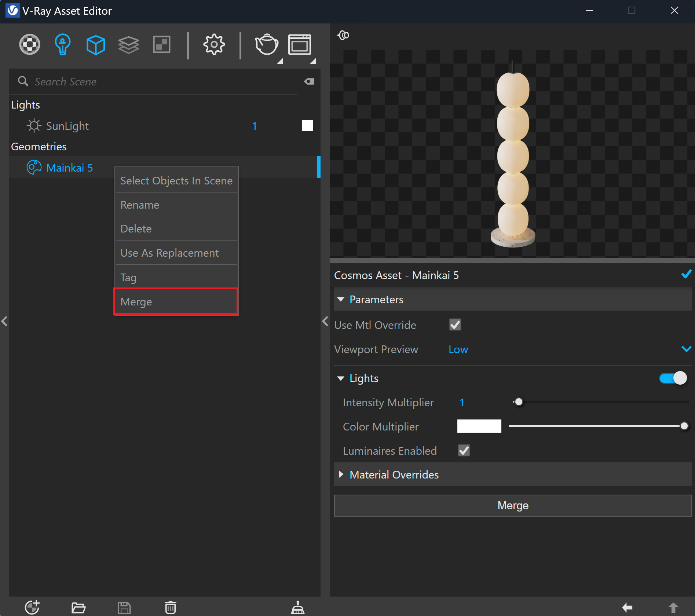695x616 pixels.
Task: Expand the Material Overrides section
Action: (x=341, y=474)
